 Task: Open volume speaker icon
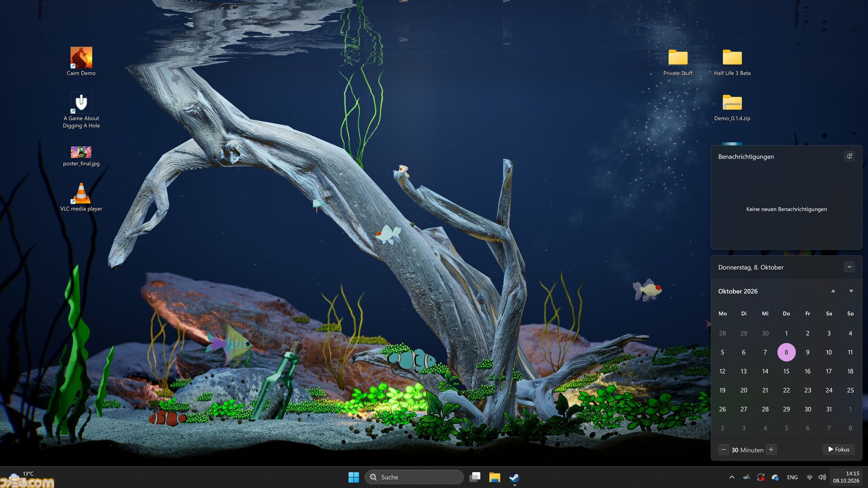[822, 477]
